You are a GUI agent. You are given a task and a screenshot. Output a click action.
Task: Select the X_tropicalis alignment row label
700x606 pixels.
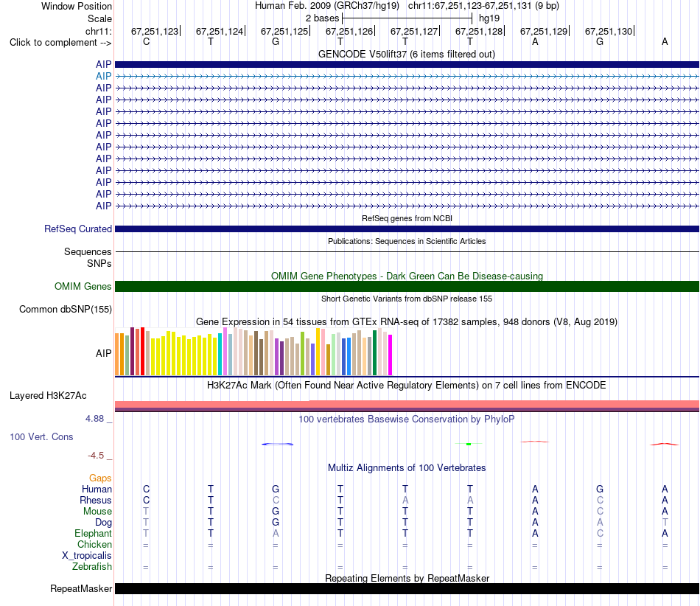87,556
